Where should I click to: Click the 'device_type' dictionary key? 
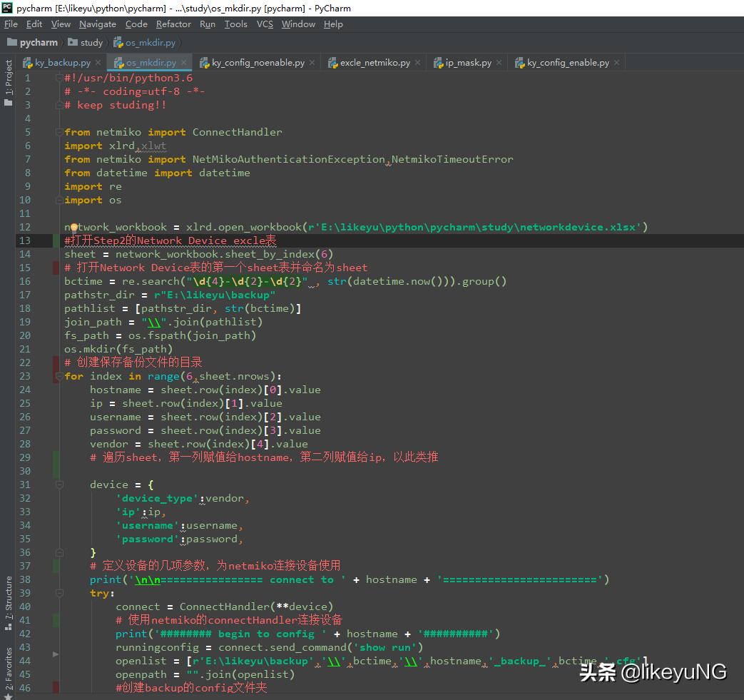pyautogui.click(x=157, y=498)
